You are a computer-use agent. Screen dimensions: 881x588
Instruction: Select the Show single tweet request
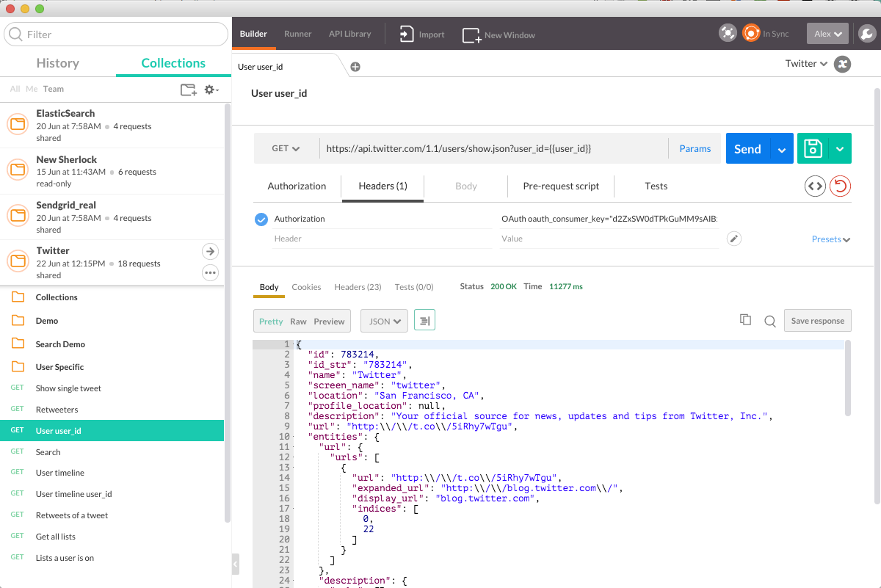pos(68,388)
